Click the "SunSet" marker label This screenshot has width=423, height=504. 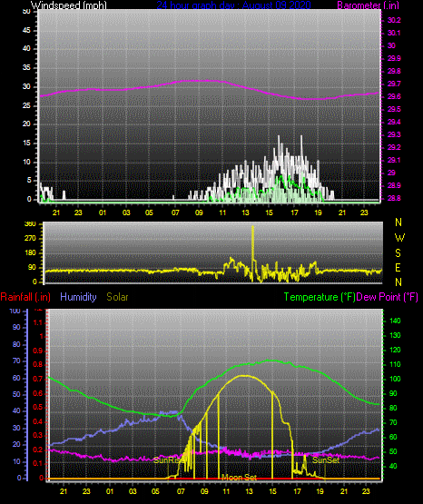(x=326, y=460)
